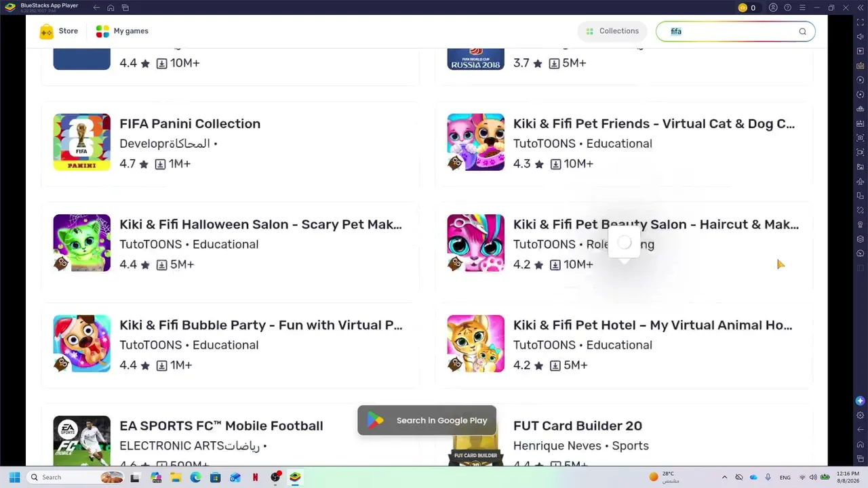This screenshot has height=488, width=868.
Task: Open the Collections button
Action: tap(612, 31)
